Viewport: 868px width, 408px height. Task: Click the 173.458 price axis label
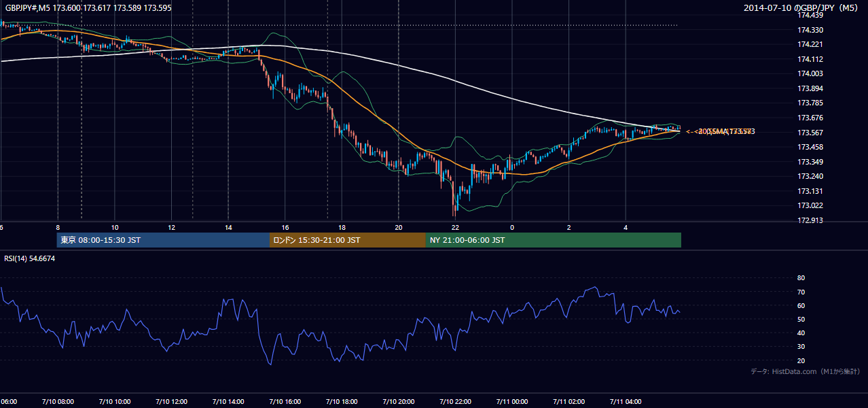pyautogui.click(x=810, y=147)
